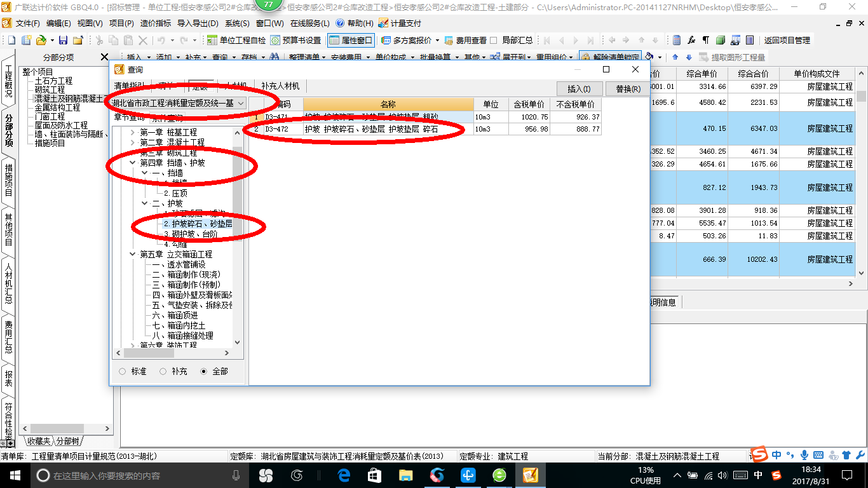868x488 pixels.
Task: Click the Paste clipboard icon
Action: pos(127,40)
